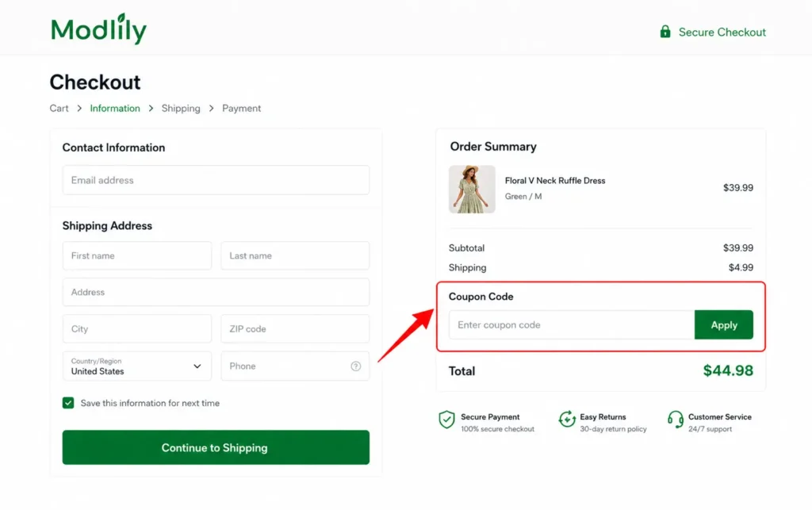The image size is (812, 510).
Task: Click the 100% secure checkout text
Action: click(497, 429)
